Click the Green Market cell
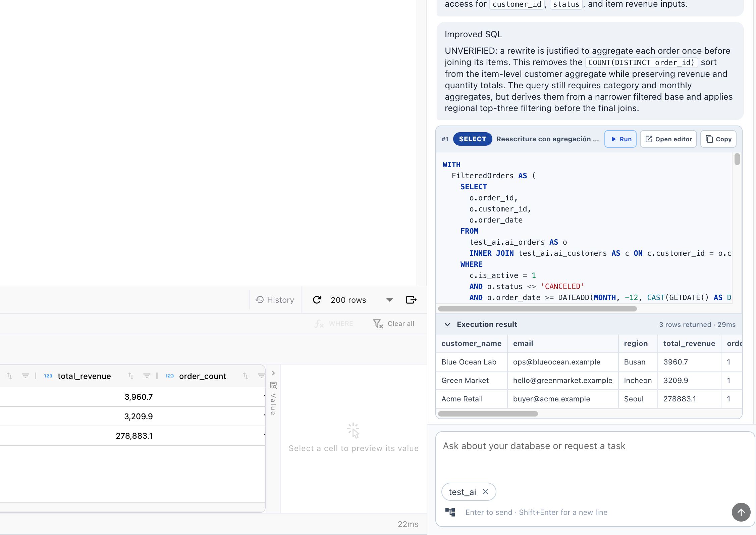 click(471, 380)
